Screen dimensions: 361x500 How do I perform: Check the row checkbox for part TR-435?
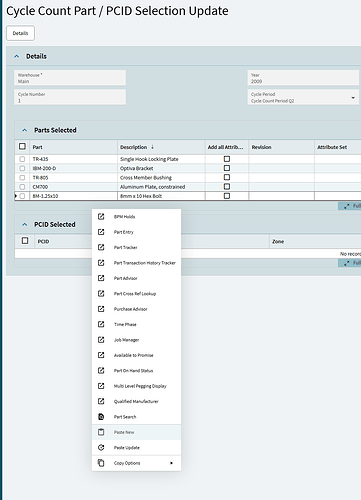click(22, 159)
